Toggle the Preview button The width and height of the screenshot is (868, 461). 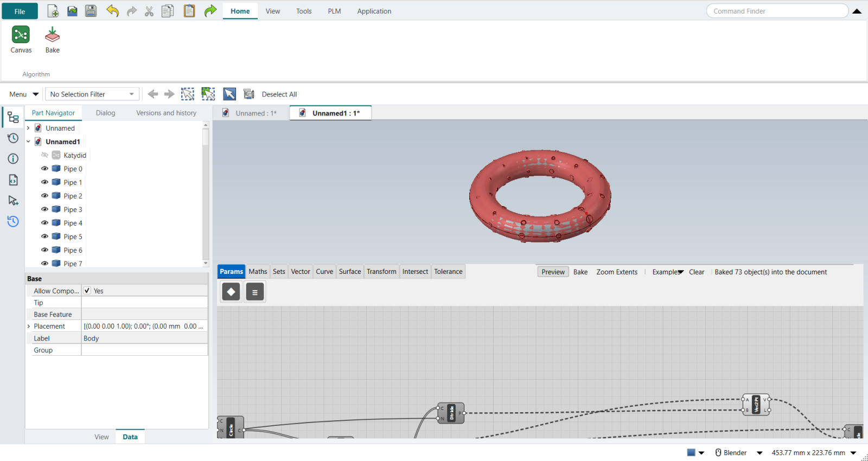pos(553,272)
